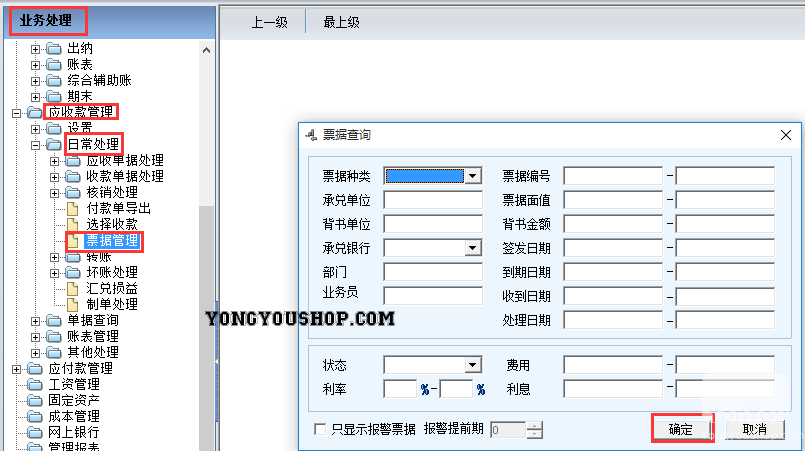This screenshot has width=805, height=451.
Task: Click the 工资管理 folder icon
Action: point(35,385)
